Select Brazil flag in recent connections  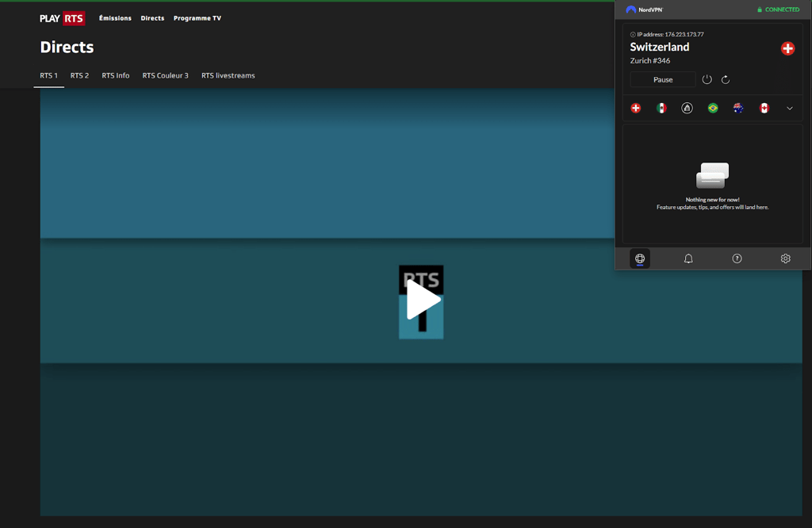click(x=713, y=108)
